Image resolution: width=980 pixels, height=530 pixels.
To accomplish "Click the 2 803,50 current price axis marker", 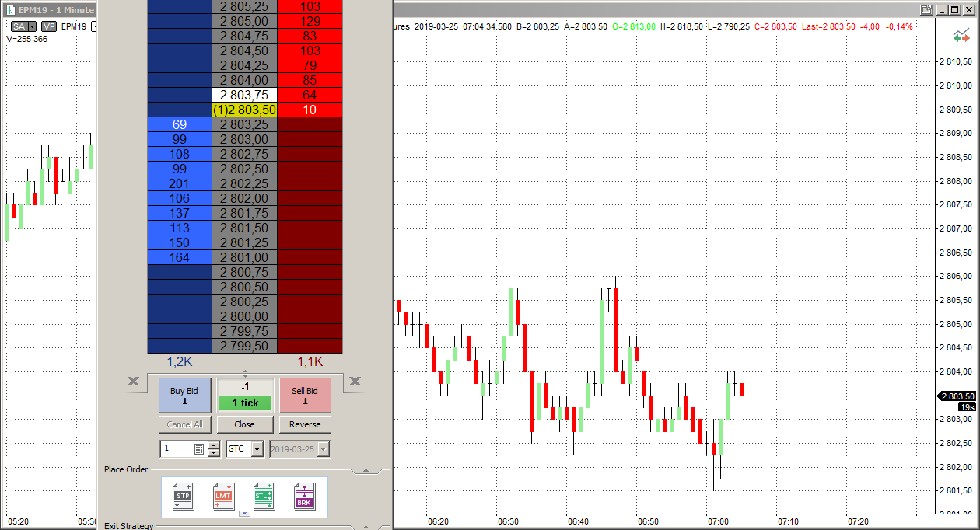I will click(x=957, y=396).
